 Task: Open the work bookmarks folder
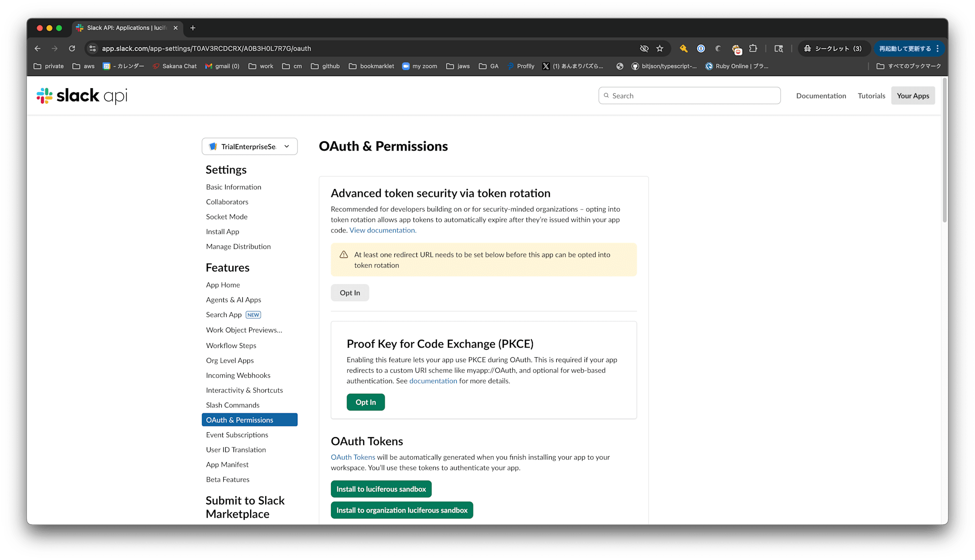click(x=261, y=66)
